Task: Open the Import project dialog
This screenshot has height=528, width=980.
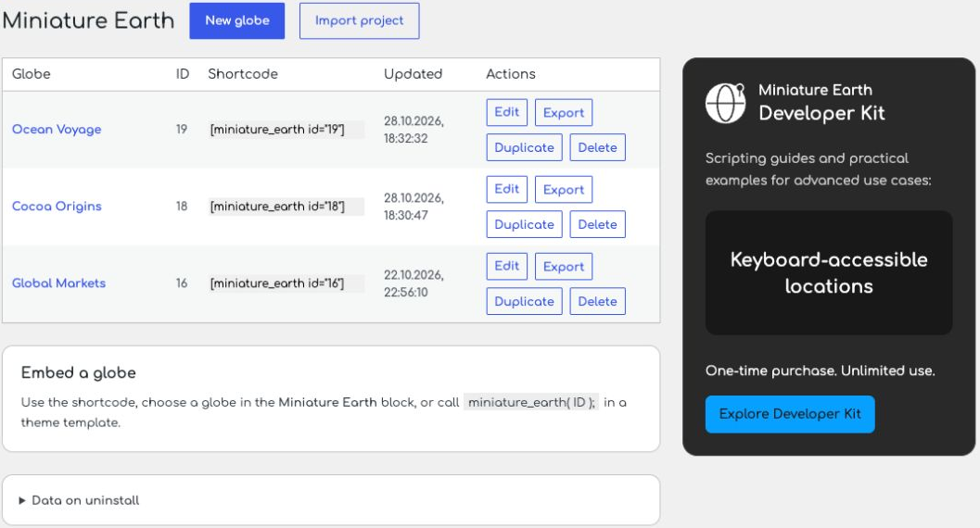Action: pyautogui.click(x=360, y=20)
